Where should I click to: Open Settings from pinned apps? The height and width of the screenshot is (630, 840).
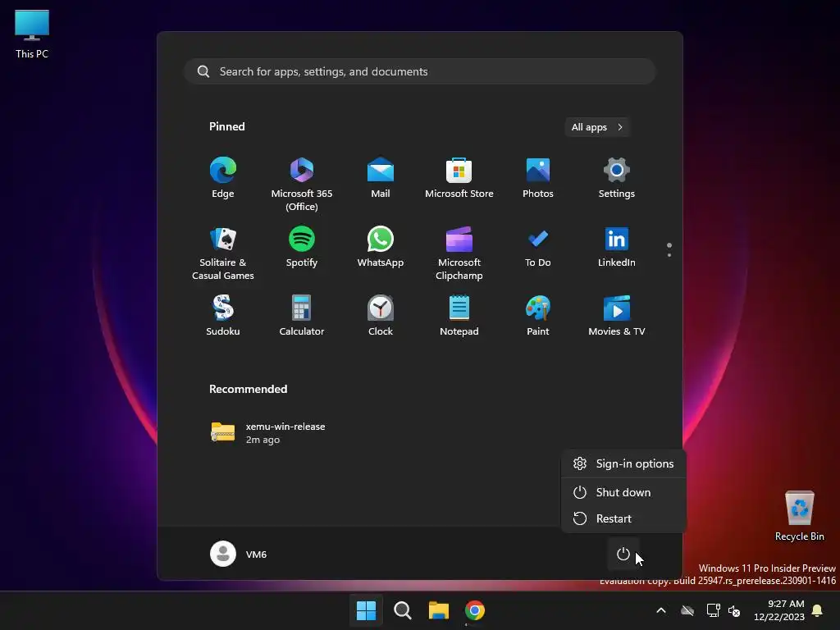[617, 178]
